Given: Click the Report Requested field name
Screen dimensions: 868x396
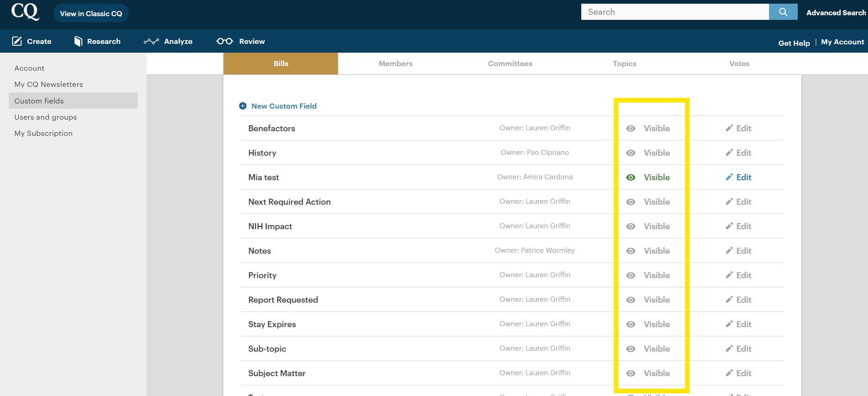Looking at the screenshot, I should click(x=283, y=300).
